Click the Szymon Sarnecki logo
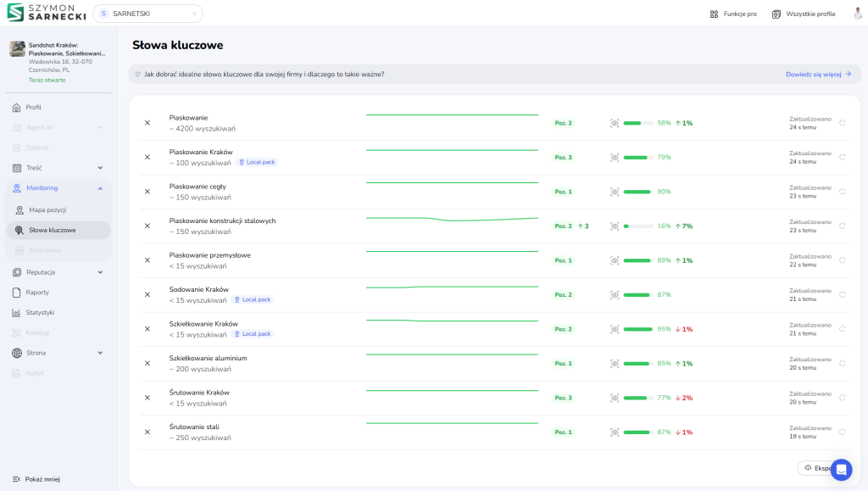The height and width of the screenshot is (491, 868). [x=47, y=13]
